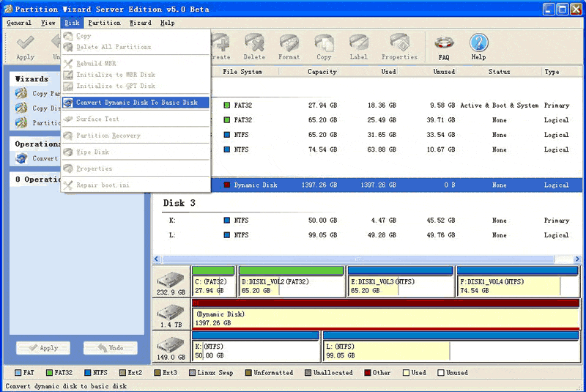
Task: Select D:DISK1_VOL2 (FAT32) block in disk map
Action: 292,282
